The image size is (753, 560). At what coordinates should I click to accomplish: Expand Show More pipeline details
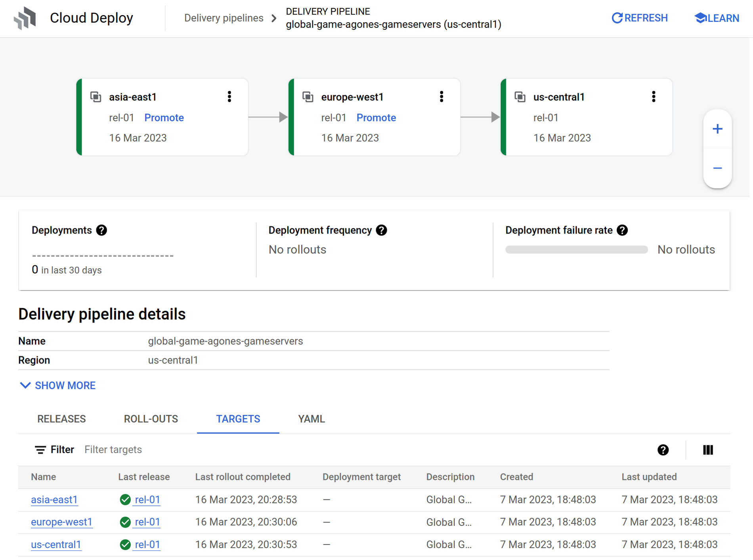pyautogui.click(x=58, y=386)
